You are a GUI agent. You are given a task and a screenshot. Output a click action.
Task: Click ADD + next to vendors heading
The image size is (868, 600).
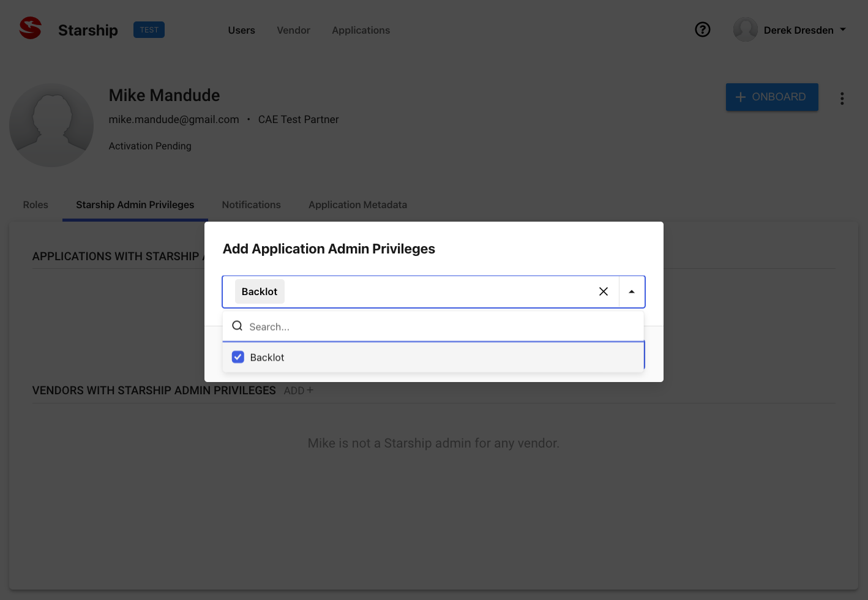298,391
